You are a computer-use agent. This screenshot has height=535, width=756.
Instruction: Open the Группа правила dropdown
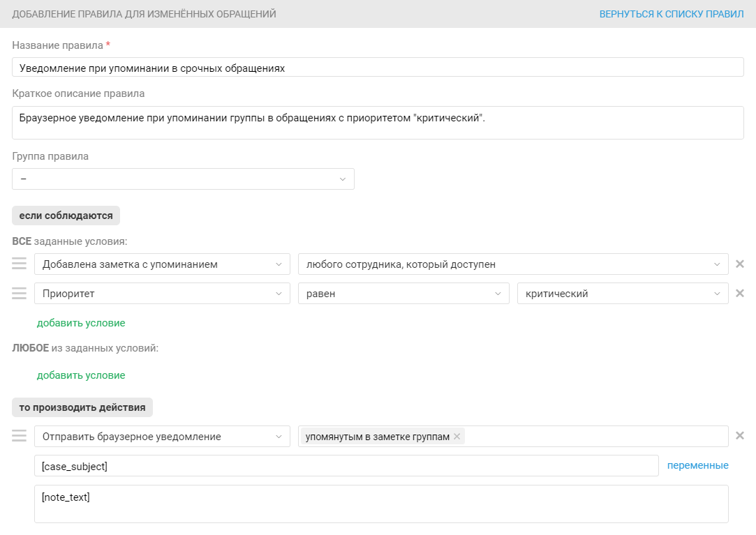(x=183, y=179)
